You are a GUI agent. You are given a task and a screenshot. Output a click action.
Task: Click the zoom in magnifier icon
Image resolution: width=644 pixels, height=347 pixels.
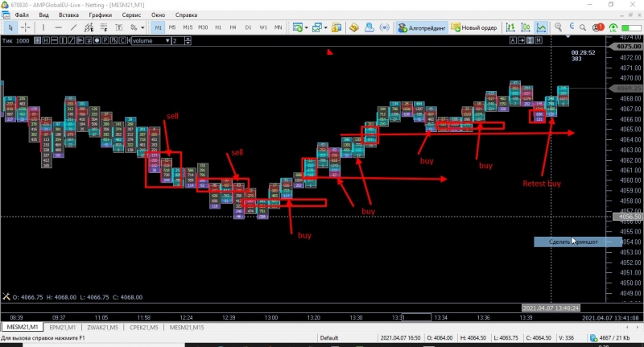coord(558,27)
